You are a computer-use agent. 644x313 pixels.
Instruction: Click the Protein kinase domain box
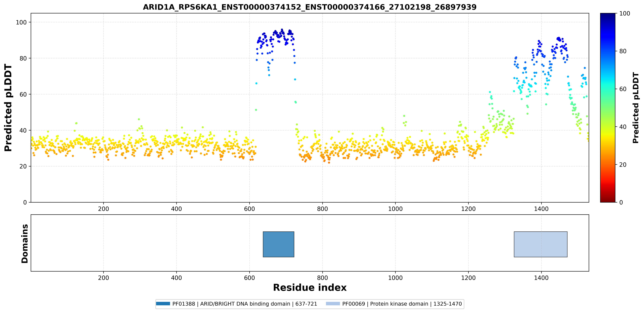(x=541, y=244)
